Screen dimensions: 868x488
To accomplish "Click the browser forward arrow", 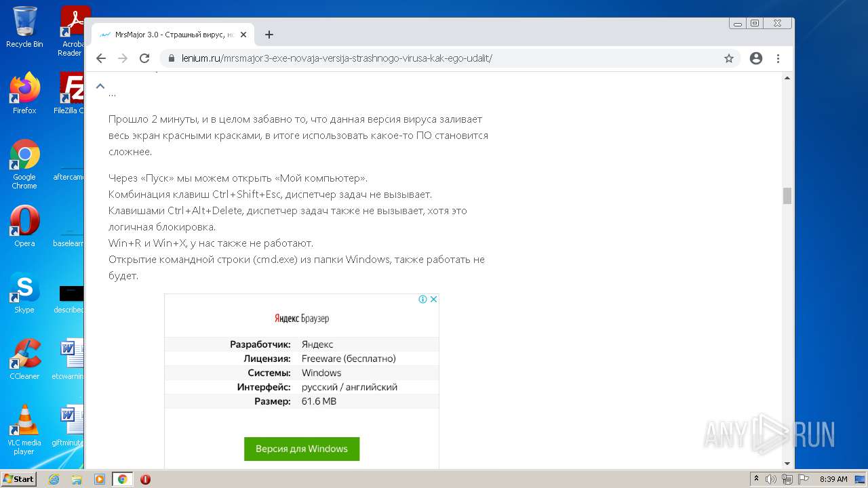I will (x=123, y=58).
